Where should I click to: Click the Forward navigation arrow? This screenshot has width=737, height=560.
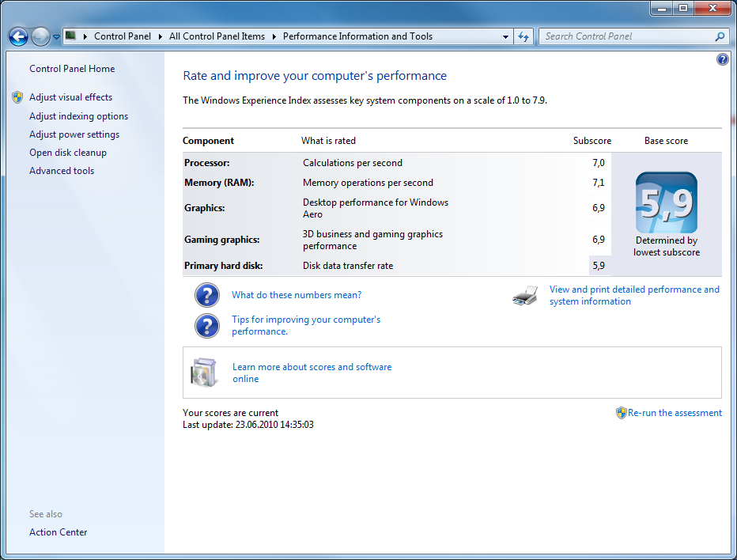point(40,36)
